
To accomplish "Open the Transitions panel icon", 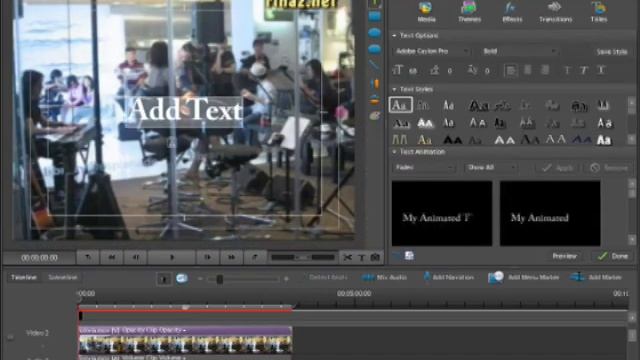I will tap(555, 7).
